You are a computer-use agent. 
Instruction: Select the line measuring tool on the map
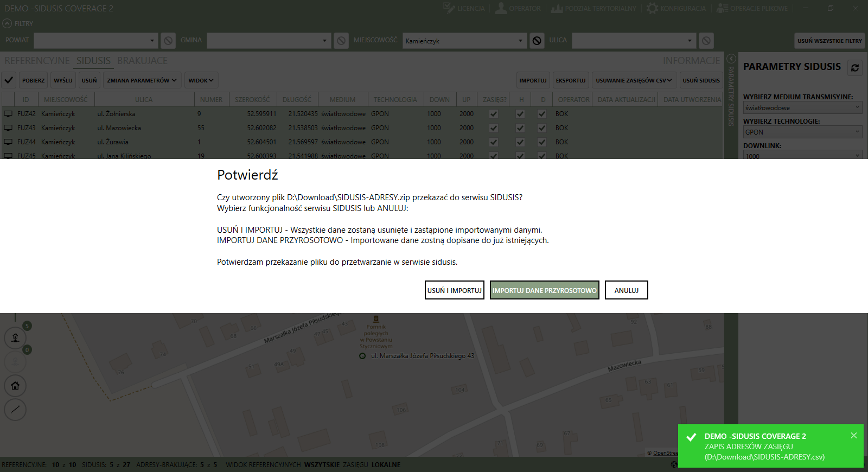15,410
